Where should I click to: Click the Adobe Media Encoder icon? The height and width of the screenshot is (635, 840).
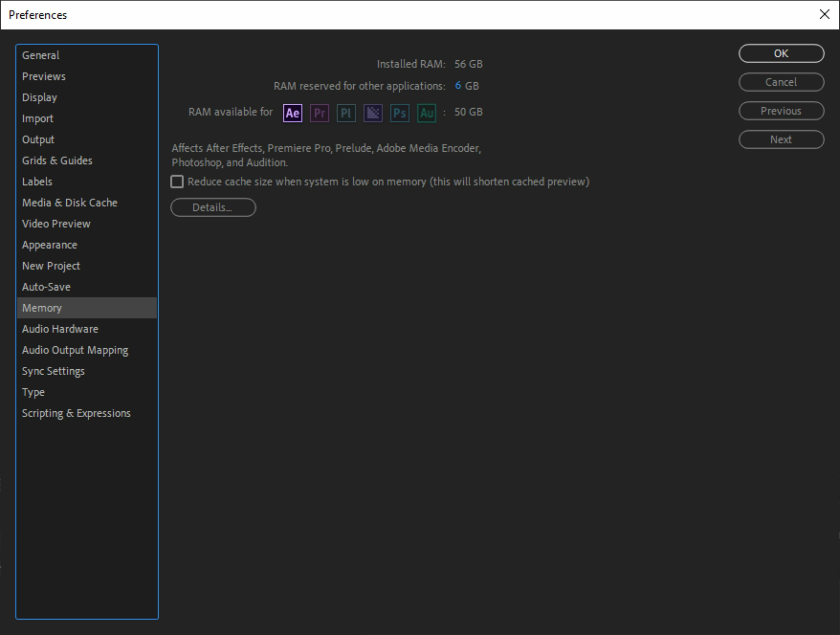point(373,113)
